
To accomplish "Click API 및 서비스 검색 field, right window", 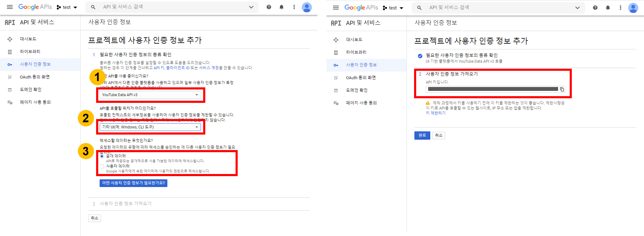I will pyautogui.click(x=499, y=8).
